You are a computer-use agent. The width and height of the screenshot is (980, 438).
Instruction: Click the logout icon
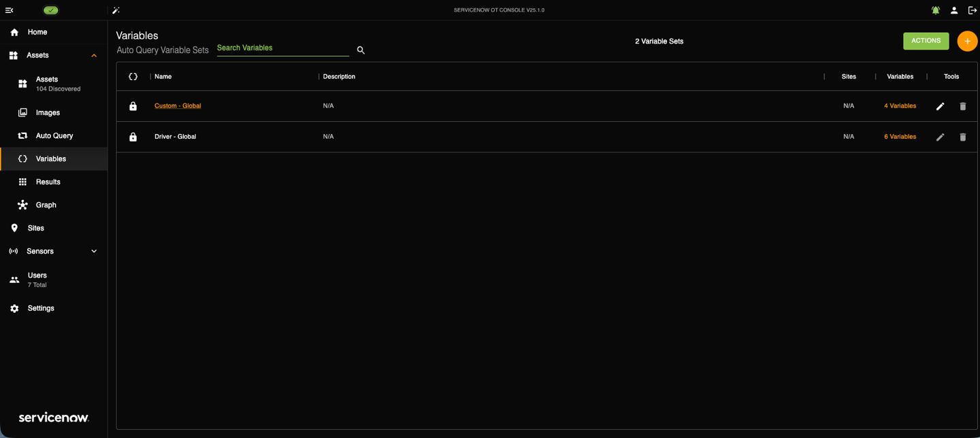pyautogui.click(x=973, y=10)
